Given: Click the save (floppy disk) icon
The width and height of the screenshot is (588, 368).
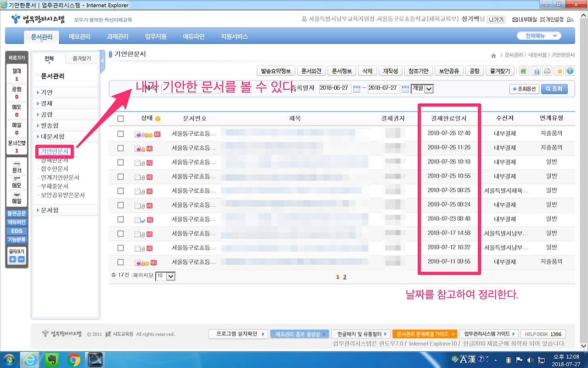Looking at the screenshot, I should pyautogui.click(x=536, y=71).
